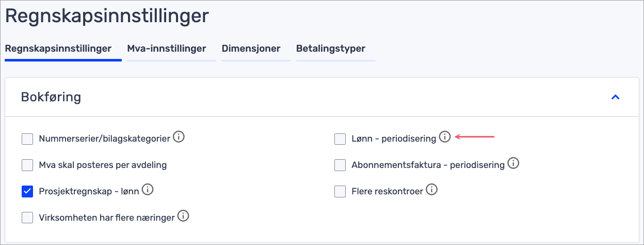644x245 pixels.
Task: Switch to Mva-innstillinger tab
Action: click(167, 49)
